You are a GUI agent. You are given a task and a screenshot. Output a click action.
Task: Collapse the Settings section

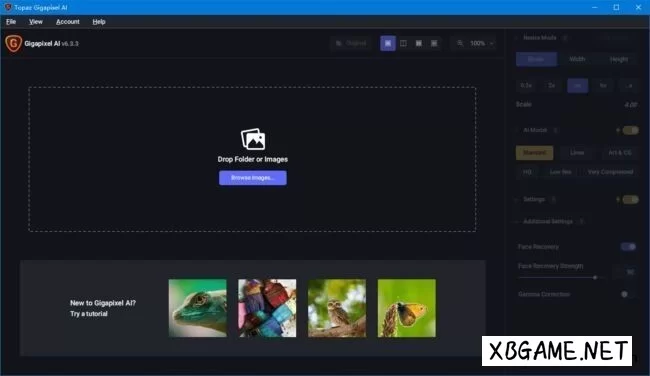coord(517,199)
